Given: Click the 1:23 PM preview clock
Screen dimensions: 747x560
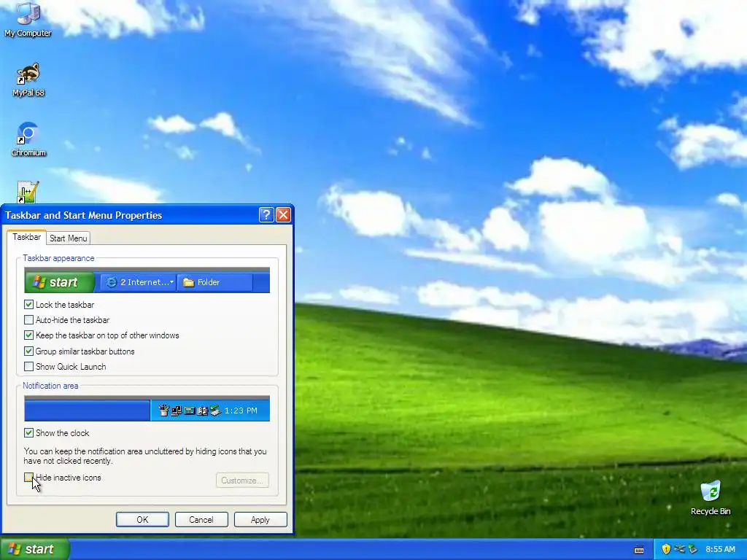Looking at the screenshot, I should [241, 411].
